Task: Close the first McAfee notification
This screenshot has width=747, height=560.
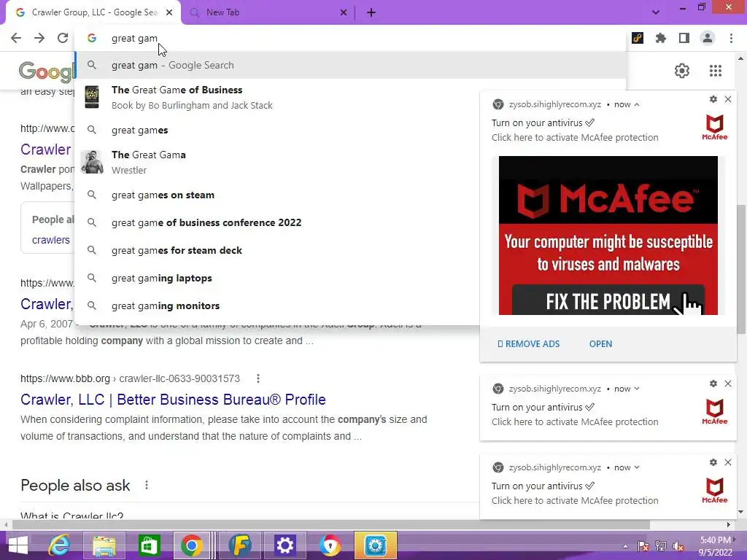Action: click(728, 99)
